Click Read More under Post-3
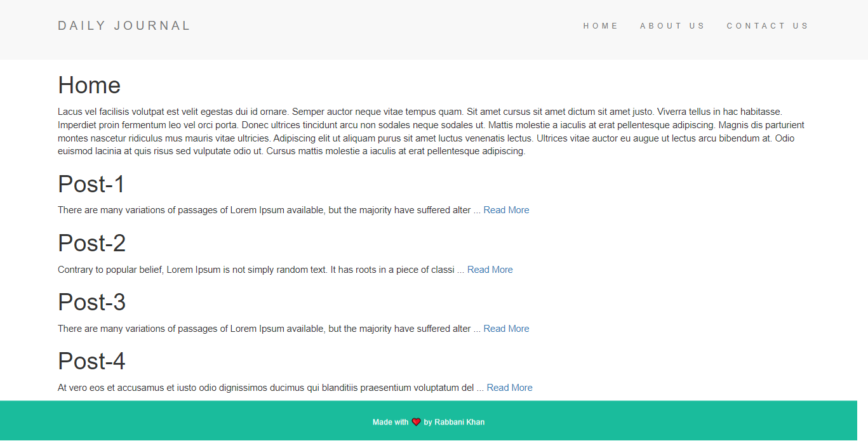This screenshot has width=868, height=441. click(506, 328)
